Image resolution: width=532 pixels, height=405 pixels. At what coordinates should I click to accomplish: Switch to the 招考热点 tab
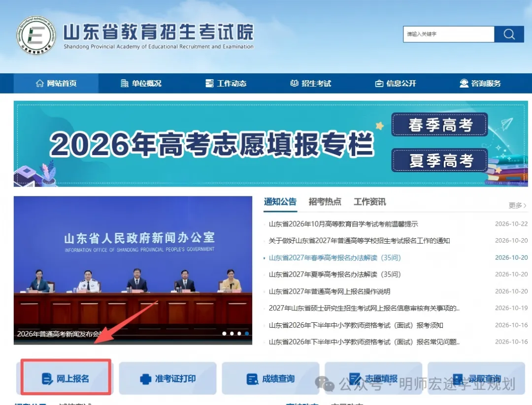click(x=325, y=202)
